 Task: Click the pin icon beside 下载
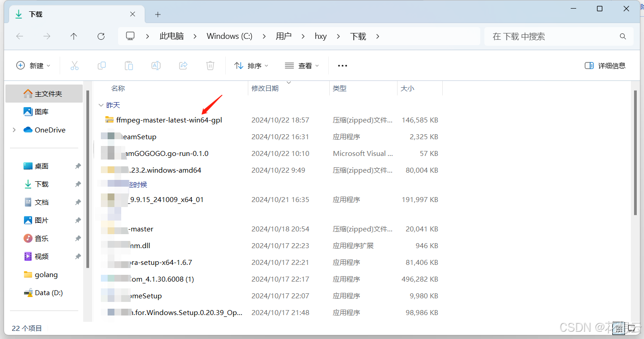[x=78, y=184]
